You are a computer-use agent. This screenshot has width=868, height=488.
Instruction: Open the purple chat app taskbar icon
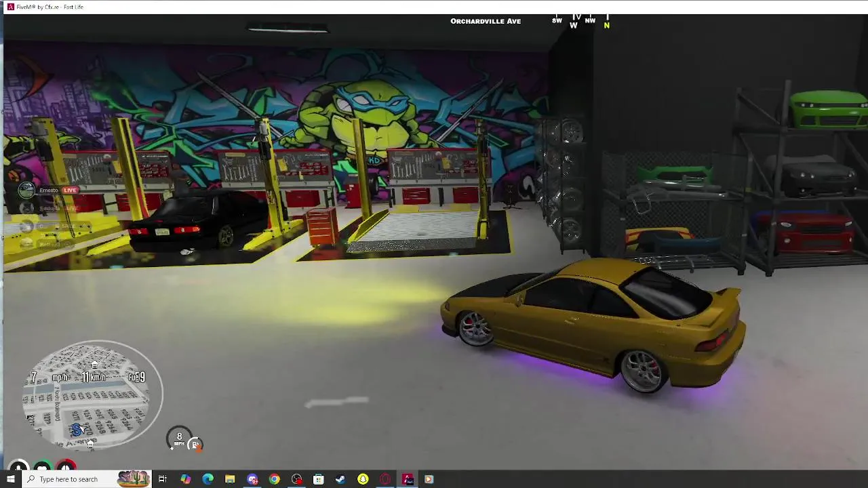[x=252, y=479]
